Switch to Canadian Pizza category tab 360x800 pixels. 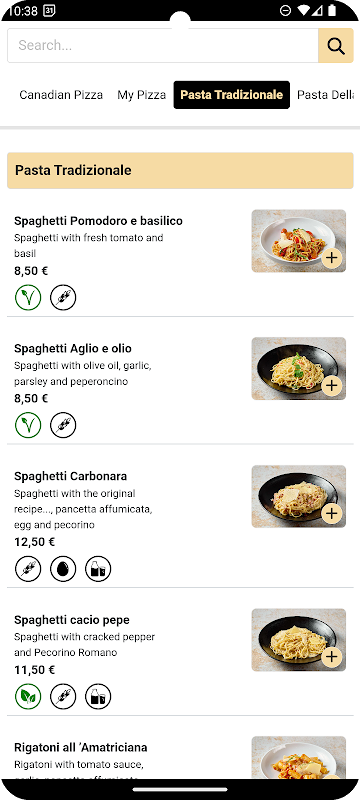click(x=61, y=95)
